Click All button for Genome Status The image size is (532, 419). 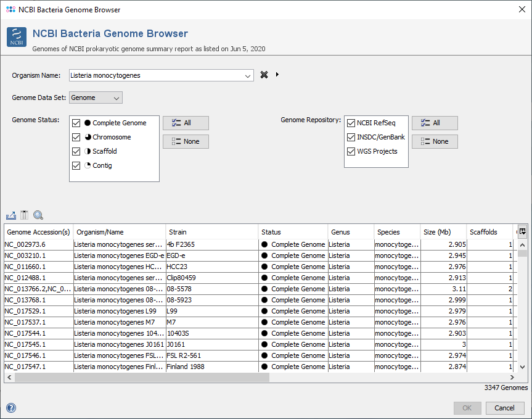point(186,123)
